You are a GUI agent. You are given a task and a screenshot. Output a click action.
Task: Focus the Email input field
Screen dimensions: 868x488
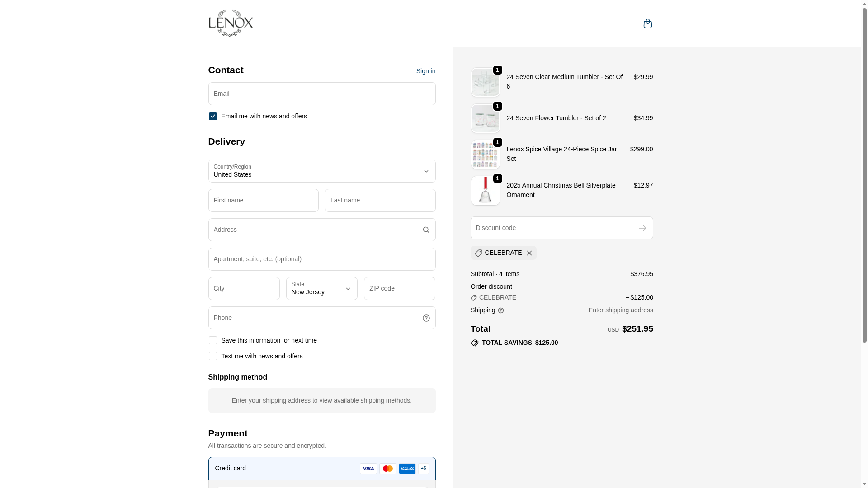(321, 94)
